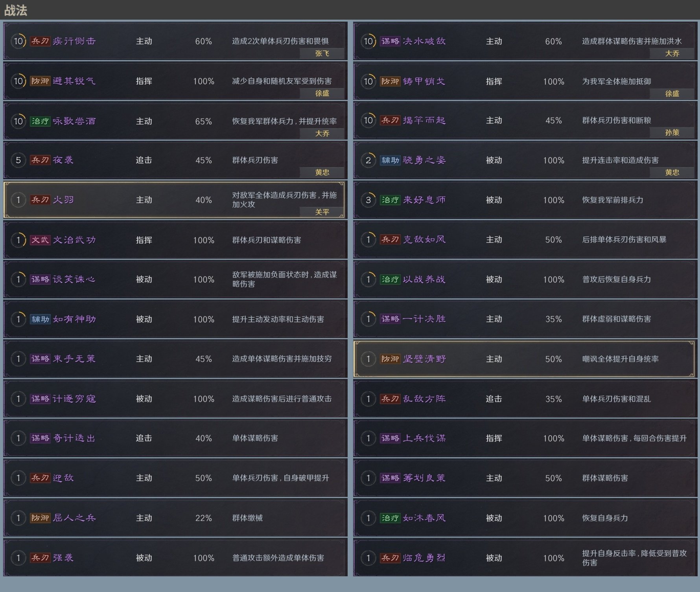Click the level 2 circle beside 骁勇之姿

pyautogui.click(x=368, y=160)
